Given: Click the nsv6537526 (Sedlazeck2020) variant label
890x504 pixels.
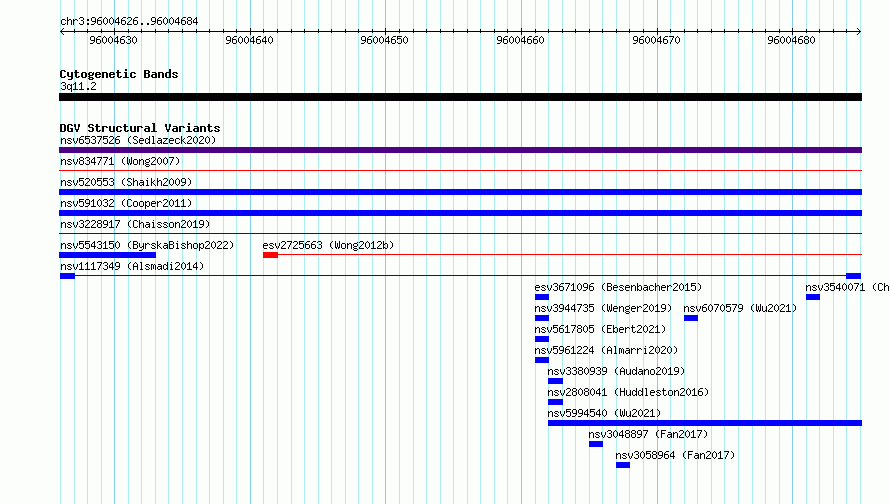Looking at the screenshot, I should pyautogui.click(x=138, y=140).
